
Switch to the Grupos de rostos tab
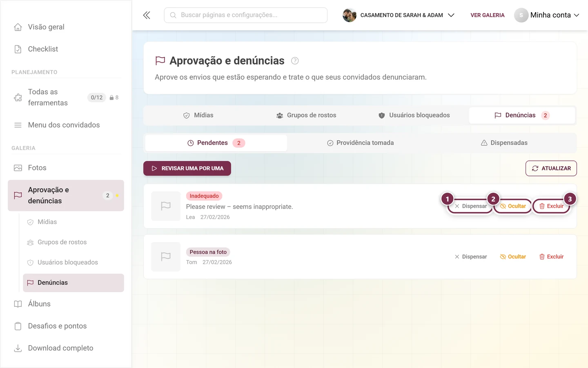pos(306,115)
